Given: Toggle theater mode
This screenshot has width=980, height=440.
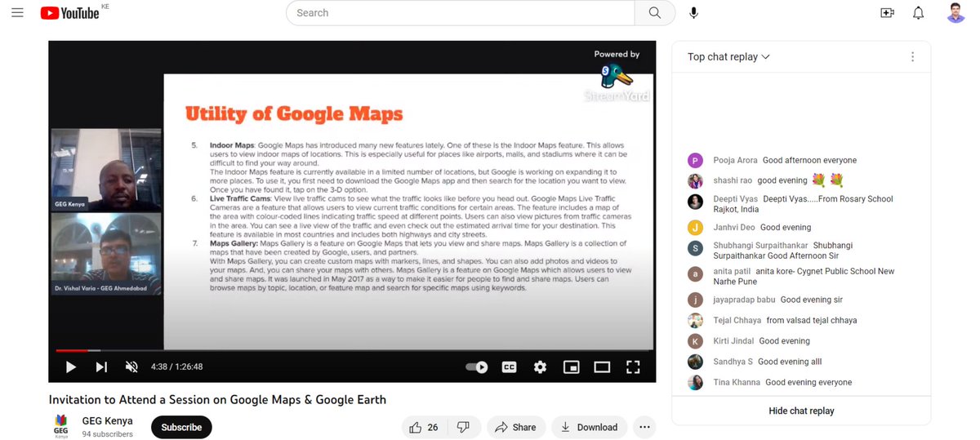Looking at the screenshot, I should coord(602,367).
